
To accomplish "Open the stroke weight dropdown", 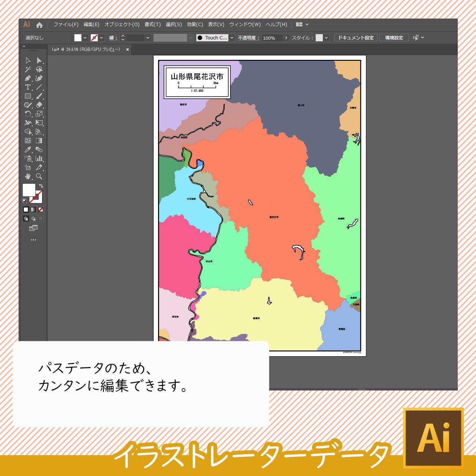I will point(148,38).
